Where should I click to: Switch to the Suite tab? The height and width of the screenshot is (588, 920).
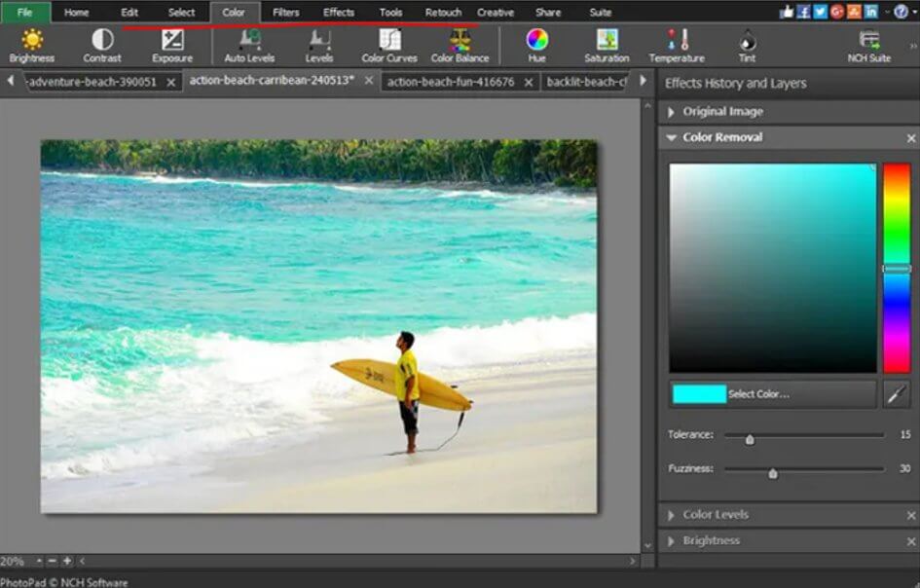(601, 12)
